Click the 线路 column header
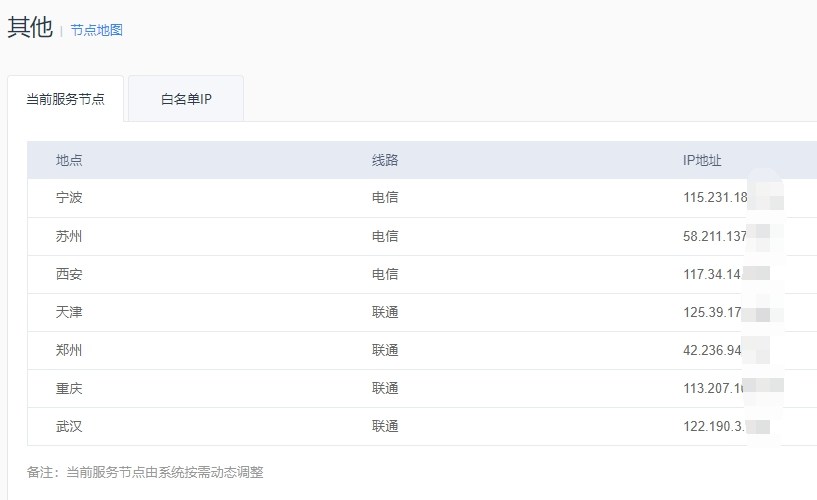 (x=385, y=160)
